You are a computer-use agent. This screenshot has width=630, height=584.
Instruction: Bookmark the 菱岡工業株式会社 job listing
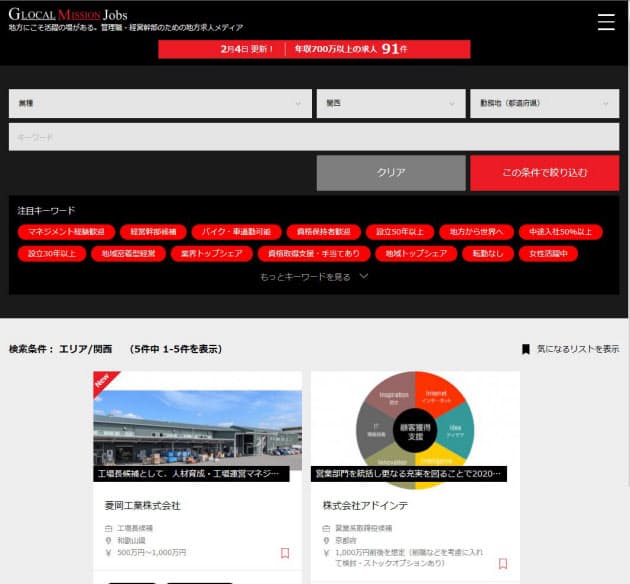pyautogui.click(x=285, y=553)
